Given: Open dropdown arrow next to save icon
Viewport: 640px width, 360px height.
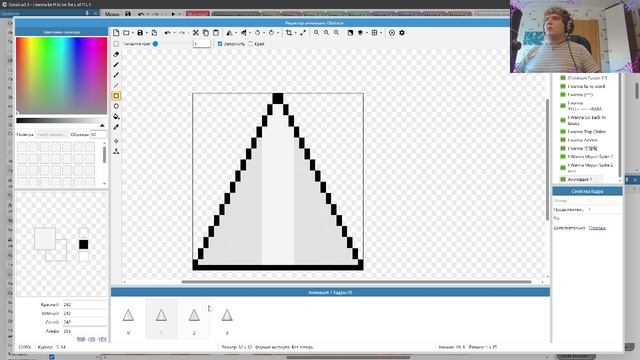Looking at the screenshot, I should coord(147,33).
